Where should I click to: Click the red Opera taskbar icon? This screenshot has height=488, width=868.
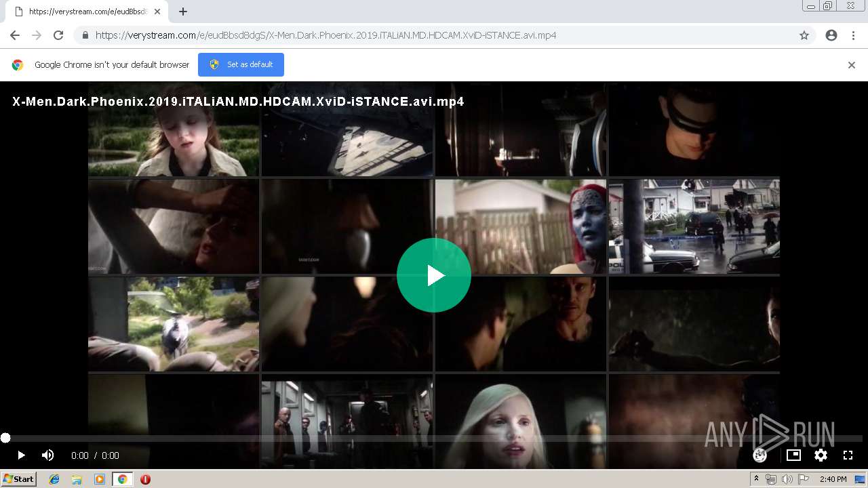(x=145, y=479)
